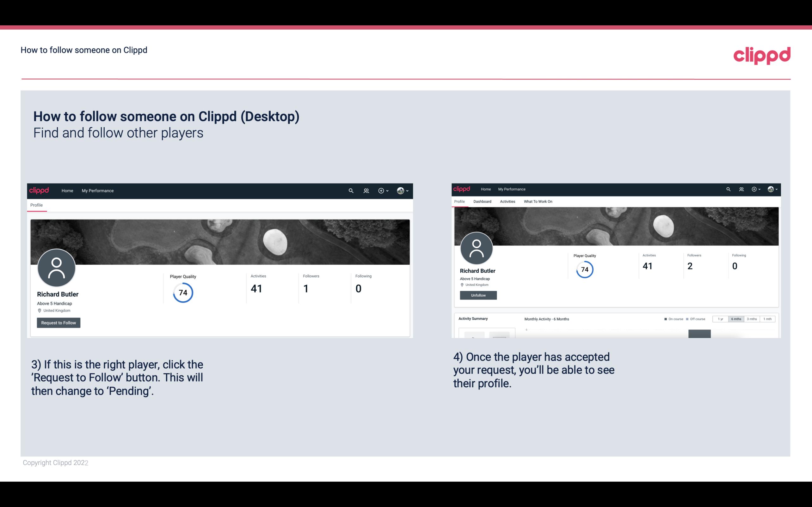Select the Dashboard tab on right profile

(483, 201)
